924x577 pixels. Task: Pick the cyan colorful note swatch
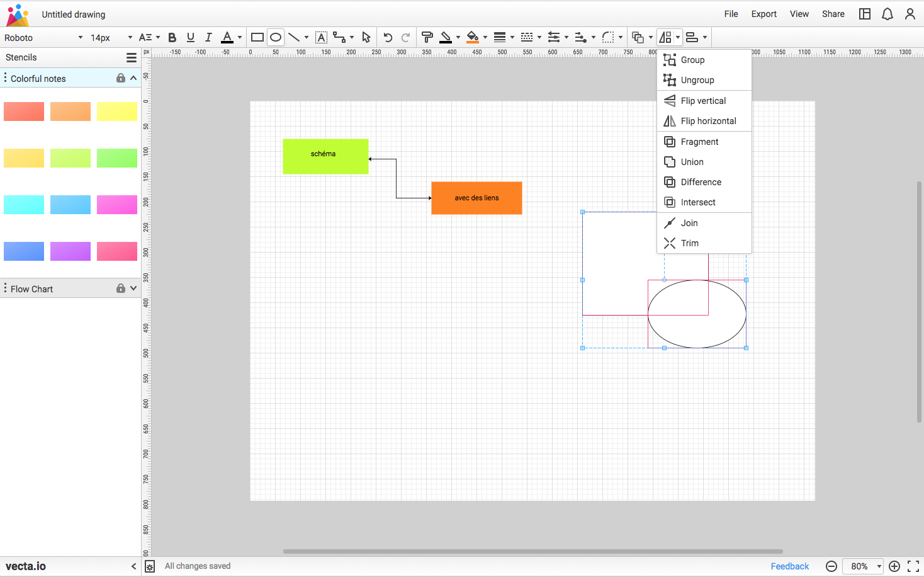pyautogui.click(x=24, y=205)
